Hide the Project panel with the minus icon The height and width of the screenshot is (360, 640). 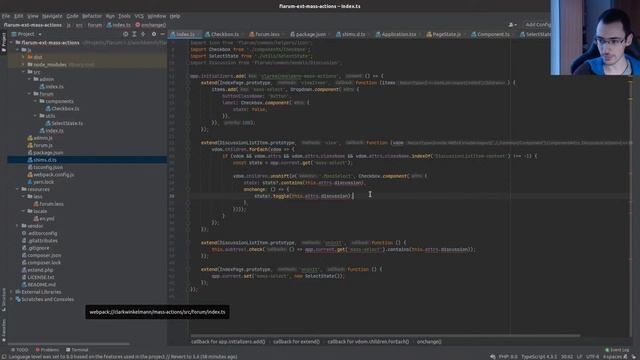point(162,34)
